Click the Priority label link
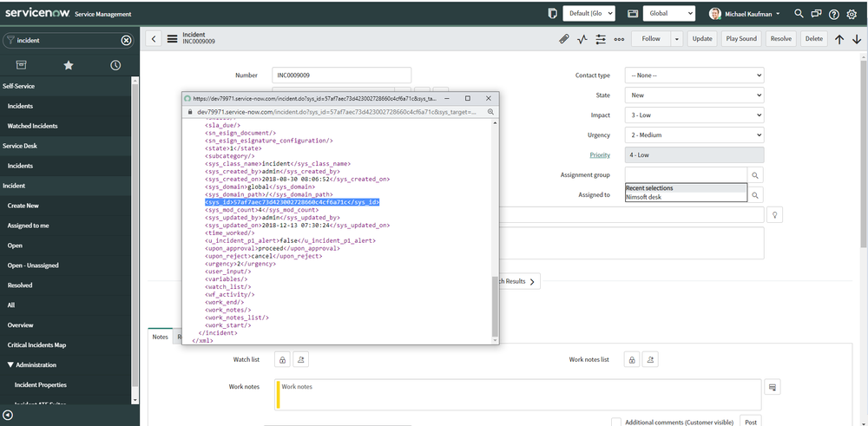This screenshot has width=868, height=426. click(x=600, y=155)
